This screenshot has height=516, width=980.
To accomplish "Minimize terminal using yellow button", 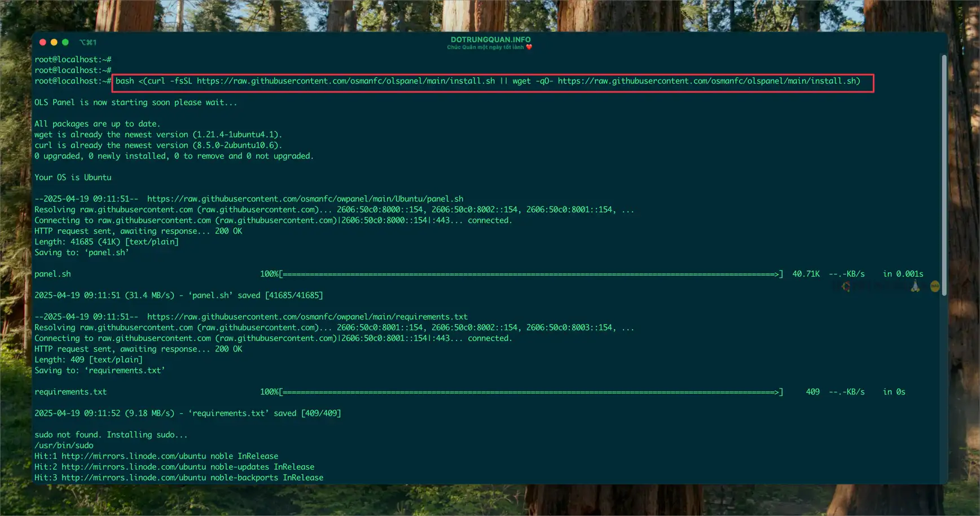I will [x=54, y=42].
